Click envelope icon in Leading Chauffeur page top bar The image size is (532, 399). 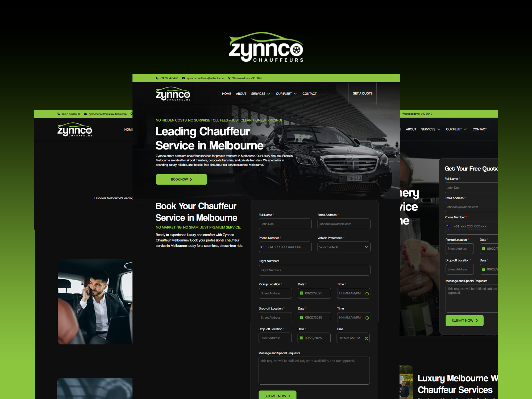[x=183, y=78]
